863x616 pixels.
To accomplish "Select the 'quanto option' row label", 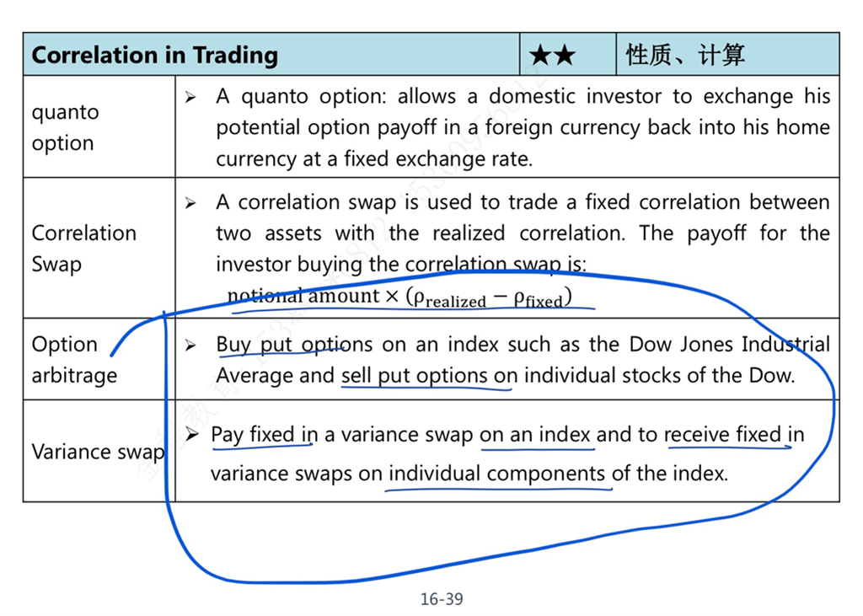I will tap(66, 127).
